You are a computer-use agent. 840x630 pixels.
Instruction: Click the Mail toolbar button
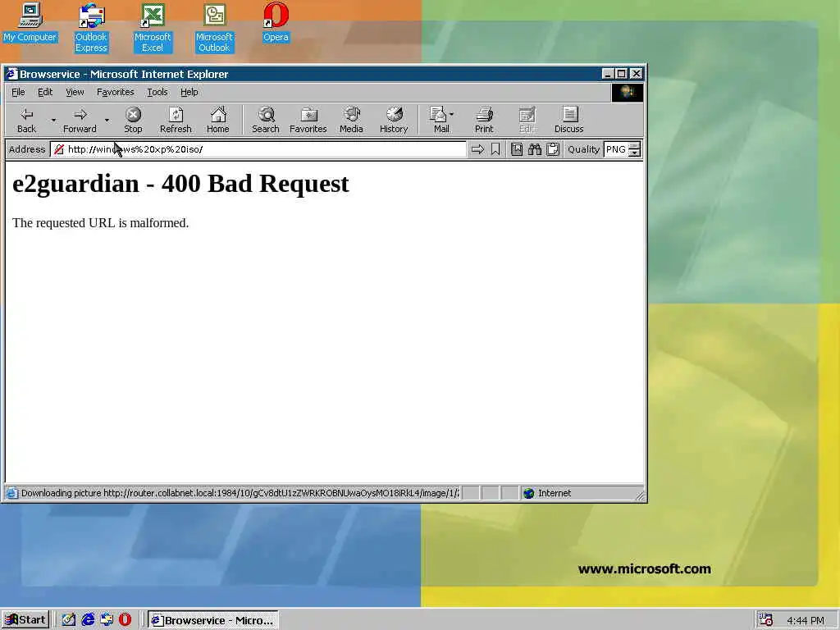441,120
